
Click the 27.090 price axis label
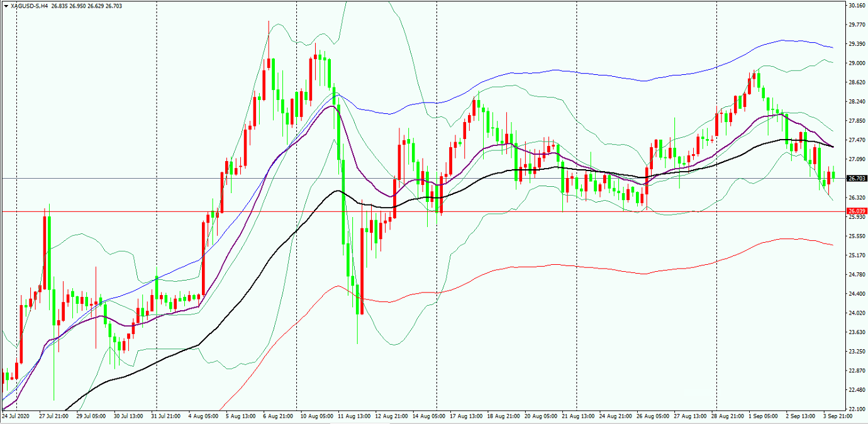pos(856,159)
